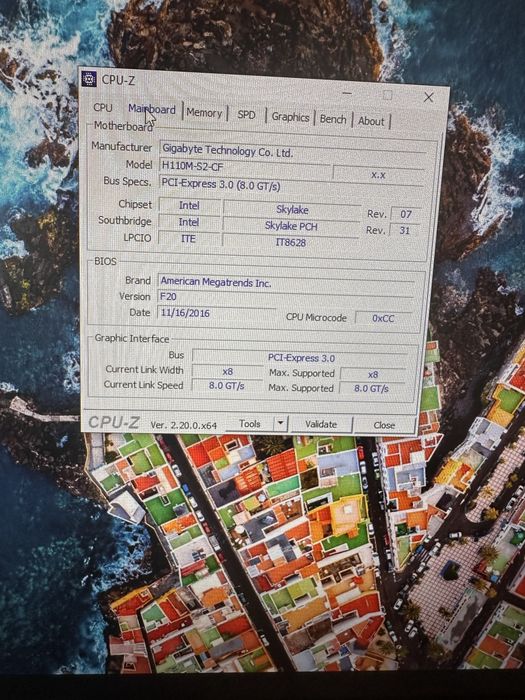Close the CPU-Z window with X

tap(429, 97)
